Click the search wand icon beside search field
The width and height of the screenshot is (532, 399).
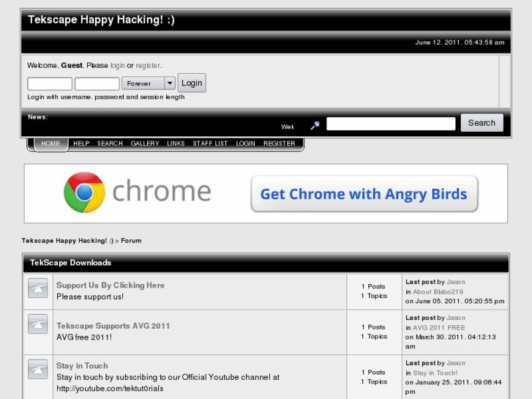click(315, 125)
